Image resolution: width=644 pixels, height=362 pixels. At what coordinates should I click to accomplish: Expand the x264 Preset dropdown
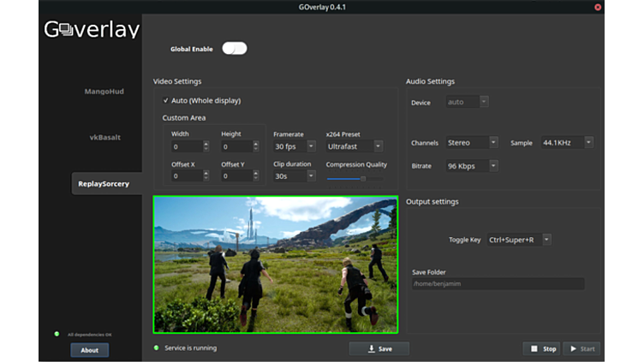tap(354, 146)
